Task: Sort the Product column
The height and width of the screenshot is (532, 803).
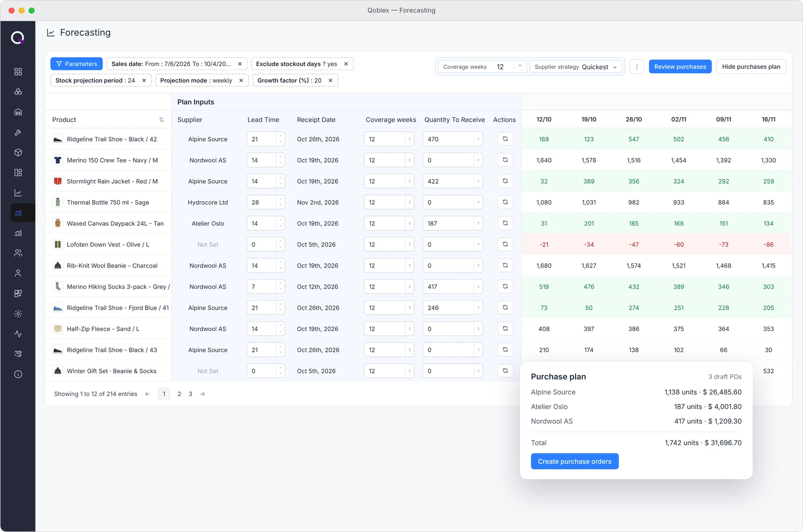Action: (x=161, y=120)
